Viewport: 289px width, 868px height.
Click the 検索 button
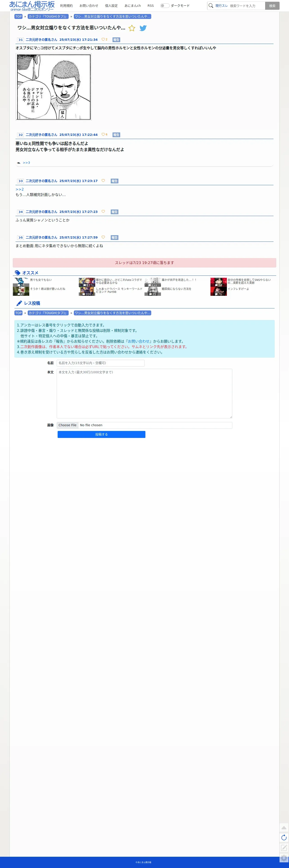pos(272,6)
